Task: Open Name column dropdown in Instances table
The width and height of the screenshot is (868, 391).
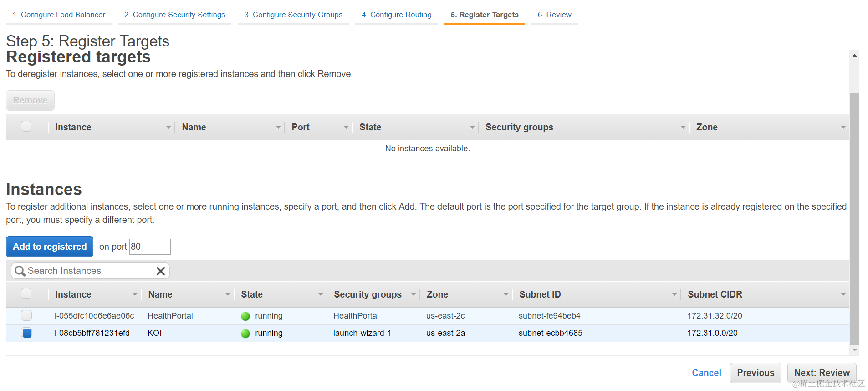Action: (x=228, y=295)
